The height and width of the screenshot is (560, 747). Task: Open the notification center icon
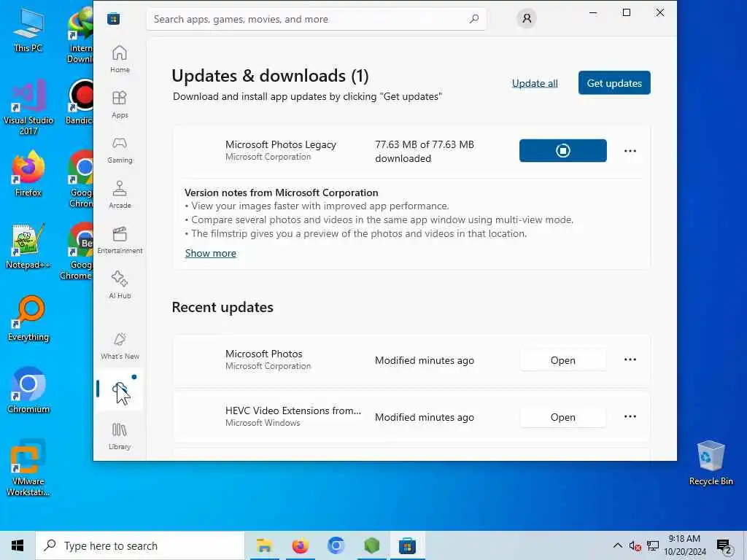724,546
